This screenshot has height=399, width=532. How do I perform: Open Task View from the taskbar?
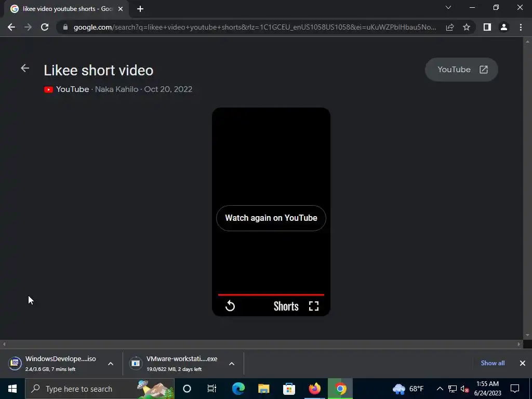[x=212, y=389]
